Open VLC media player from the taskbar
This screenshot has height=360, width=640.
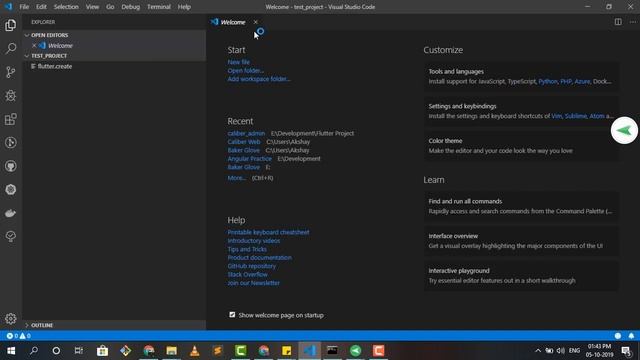click(195, 351)
